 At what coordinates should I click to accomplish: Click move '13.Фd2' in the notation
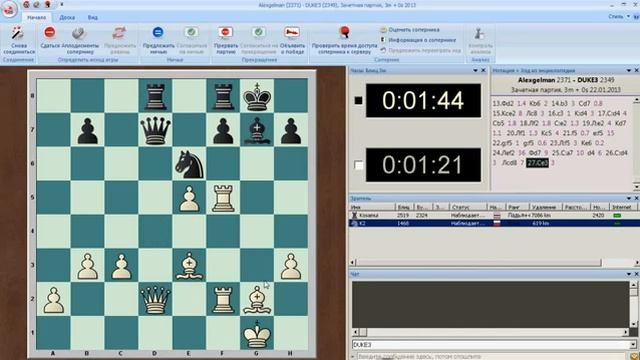click(x=503, y=104)
